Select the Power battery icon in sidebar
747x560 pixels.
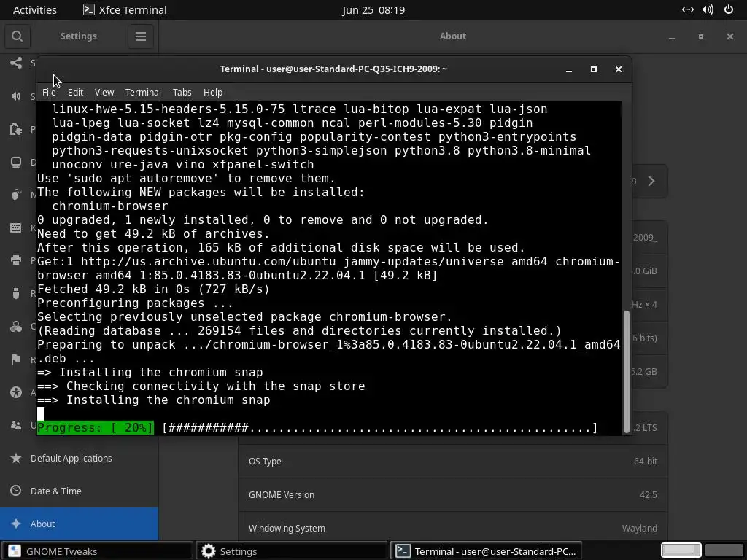[16, 129]
